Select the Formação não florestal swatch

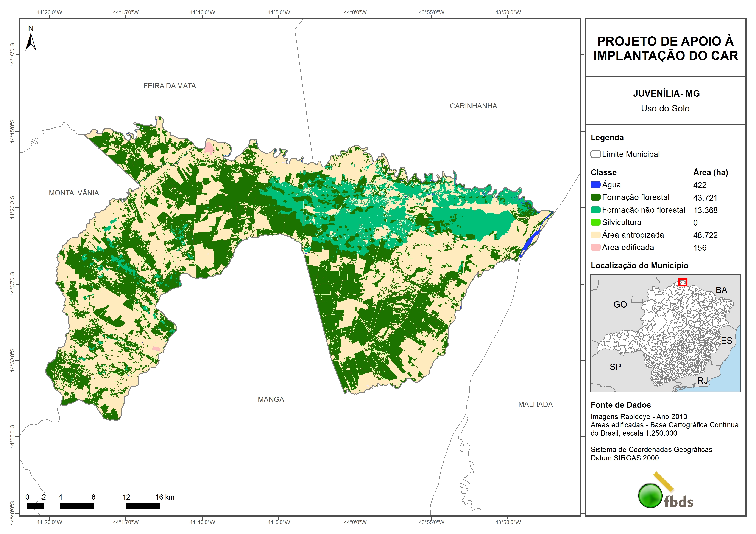pos(595,210)
